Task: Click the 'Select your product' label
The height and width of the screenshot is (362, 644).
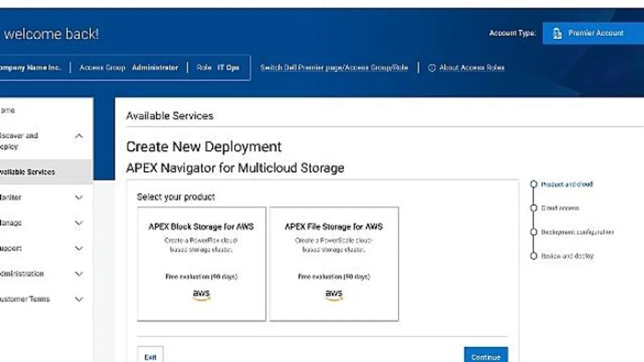Action: click(x=175, y=197)
